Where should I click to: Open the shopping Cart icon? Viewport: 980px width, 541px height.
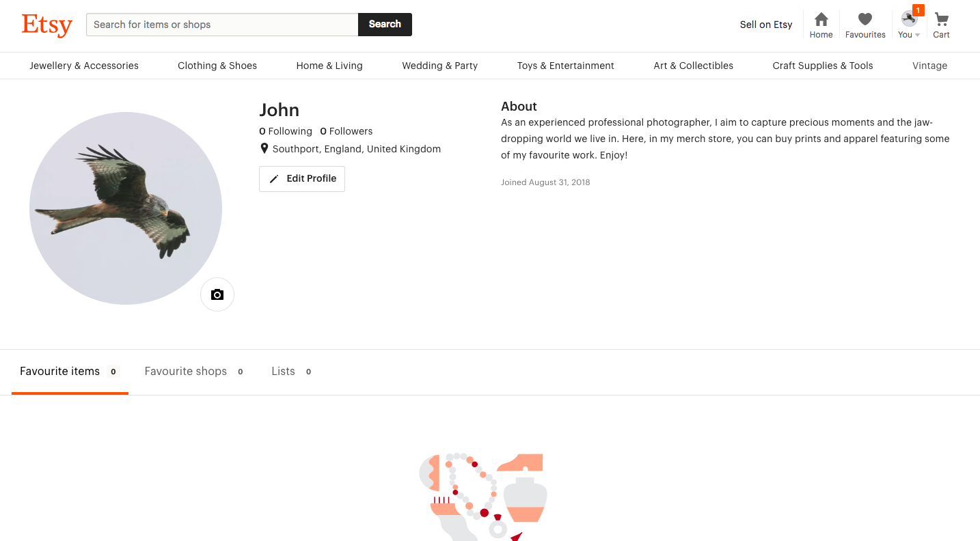[941, 20]
